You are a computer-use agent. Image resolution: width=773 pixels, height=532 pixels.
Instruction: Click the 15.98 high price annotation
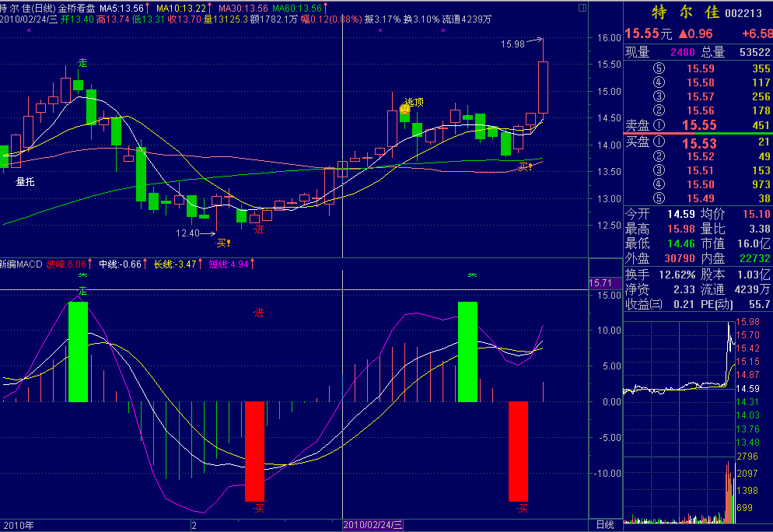click(x=514, y=44)
